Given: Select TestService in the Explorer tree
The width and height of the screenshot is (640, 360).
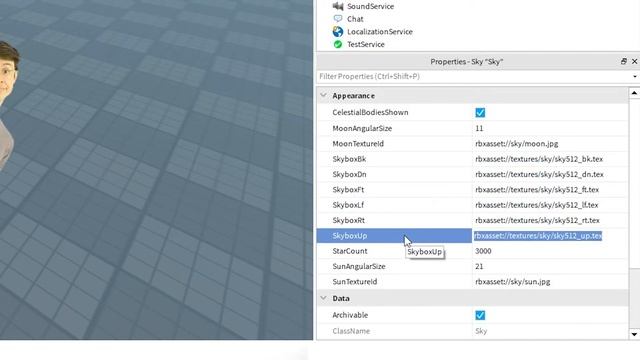Looking at the screenshot, I should [x=366, y=44].
